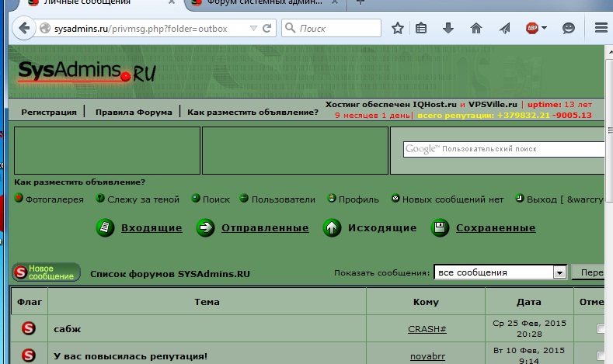
Task: Open recipient CRASH# profile
Action: pos(427,329)
